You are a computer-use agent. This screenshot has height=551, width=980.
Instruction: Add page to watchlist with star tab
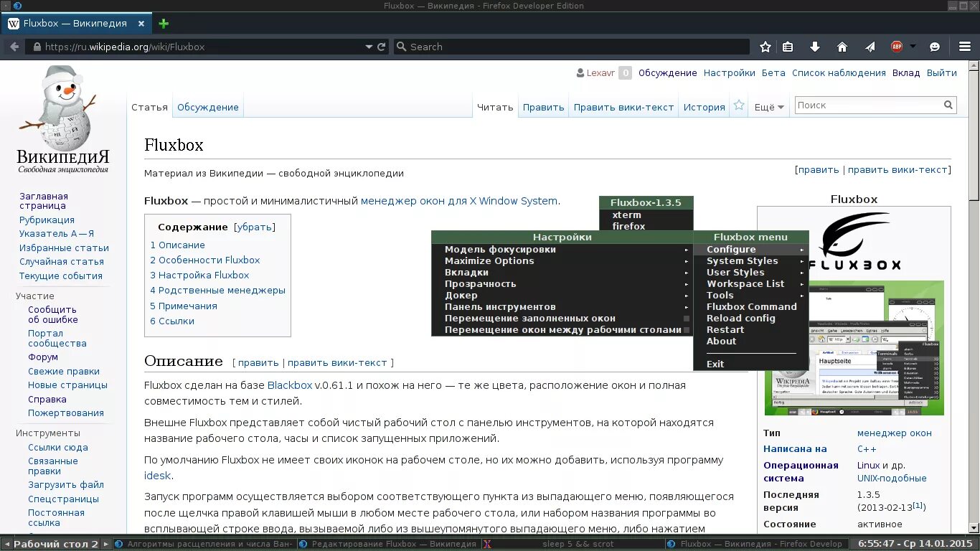click(x=739, y=105)
